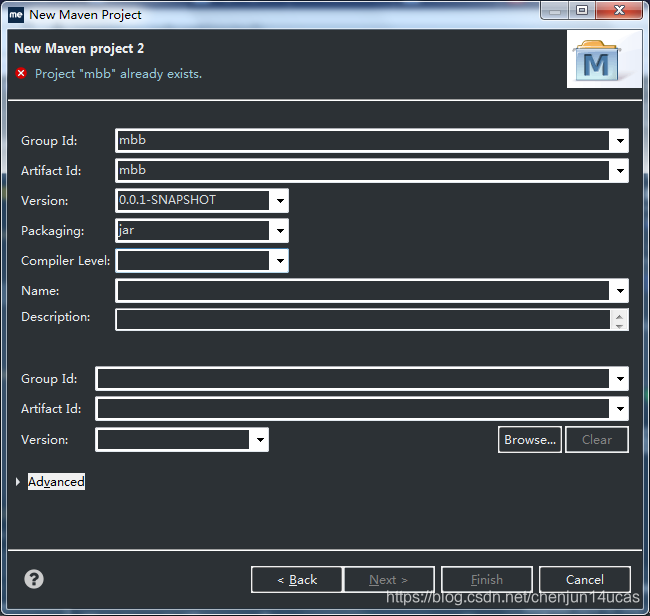Click into the Name text field

click(x=363, y=291)
